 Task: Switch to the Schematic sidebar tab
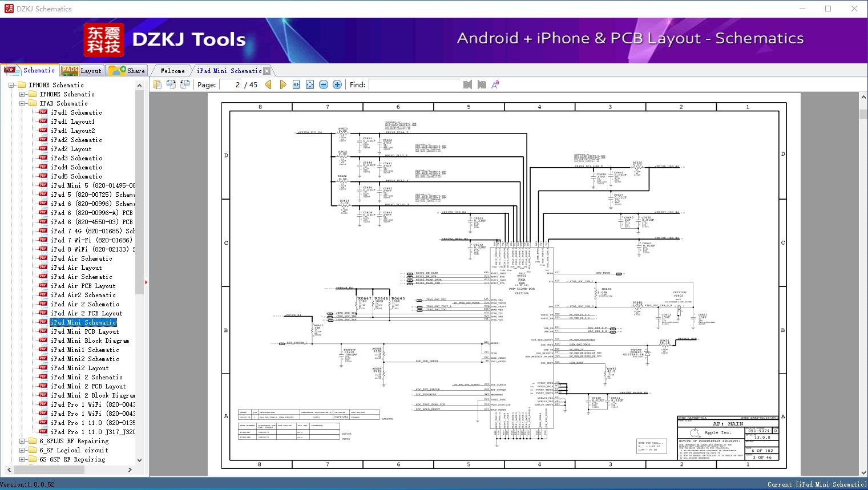29,70
